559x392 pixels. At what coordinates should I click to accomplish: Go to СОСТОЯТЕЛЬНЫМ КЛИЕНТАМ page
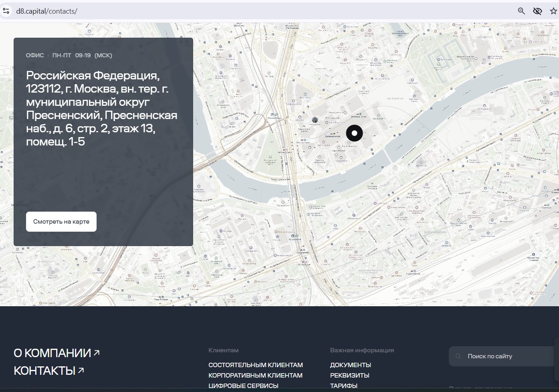(255, 365)
